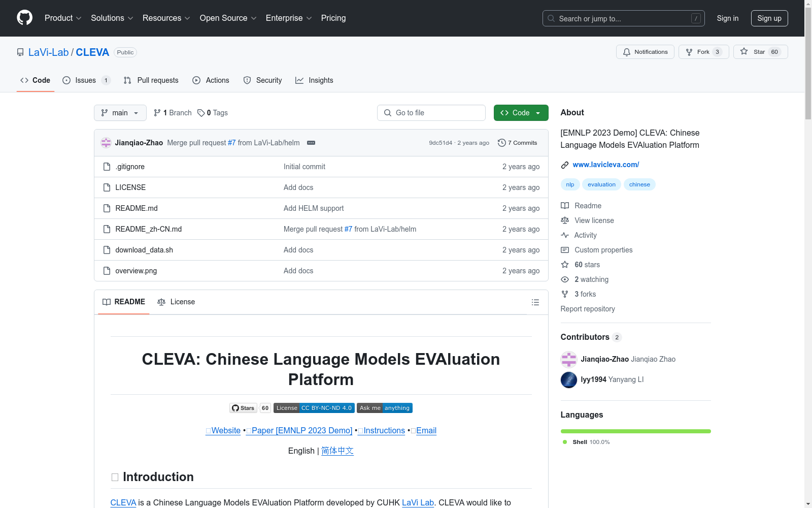This screenshot has width=812, height=508.
Task: Open Report repository link
Action: click(588, 309)
